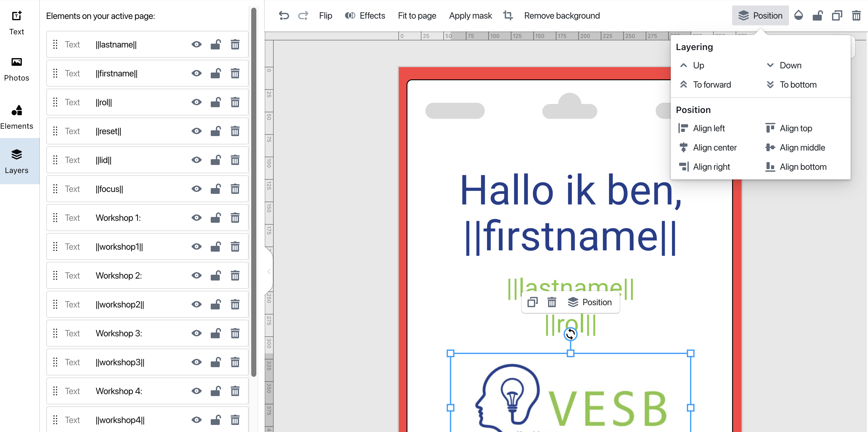Toggle visibility of Workshop 1: layer
Viewport: 868px width, 432px height.
click(197, 218)
